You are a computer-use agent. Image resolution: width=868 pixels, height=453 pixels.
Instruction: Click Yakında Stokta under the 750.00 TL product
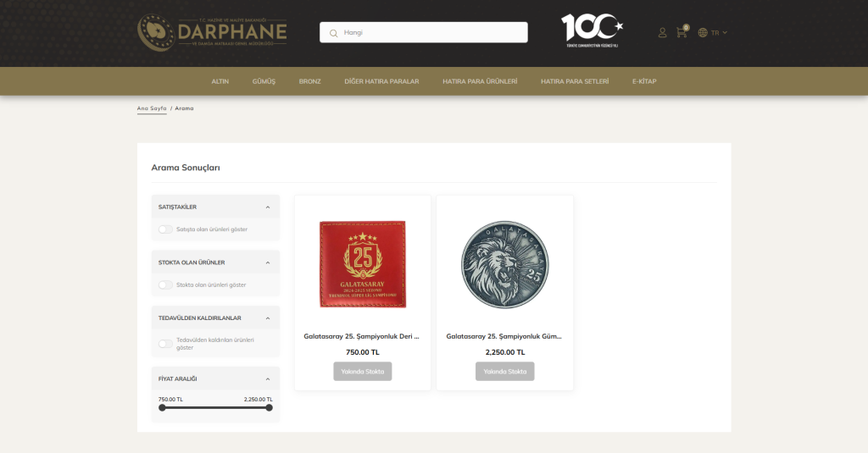click(363, 371)
